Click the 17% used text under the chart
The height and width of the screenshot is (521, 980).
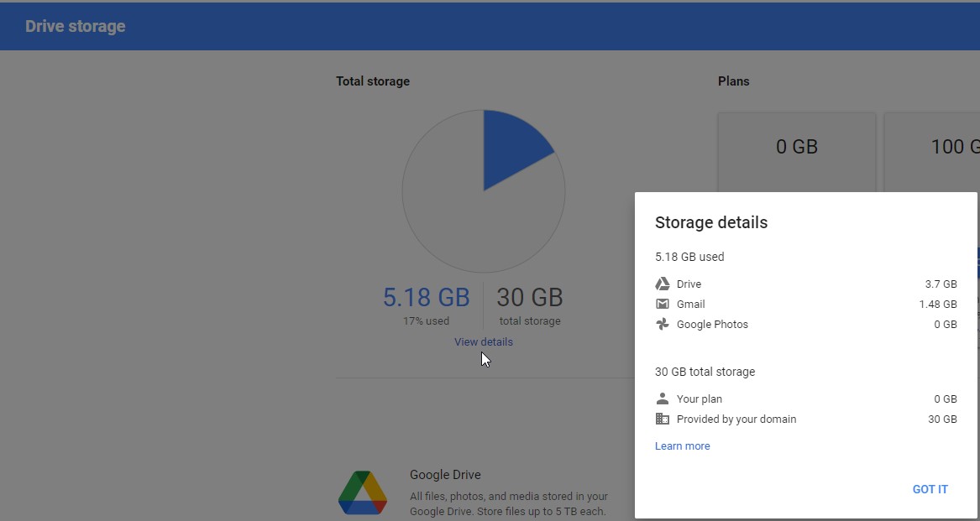click(x=426, y=320)
